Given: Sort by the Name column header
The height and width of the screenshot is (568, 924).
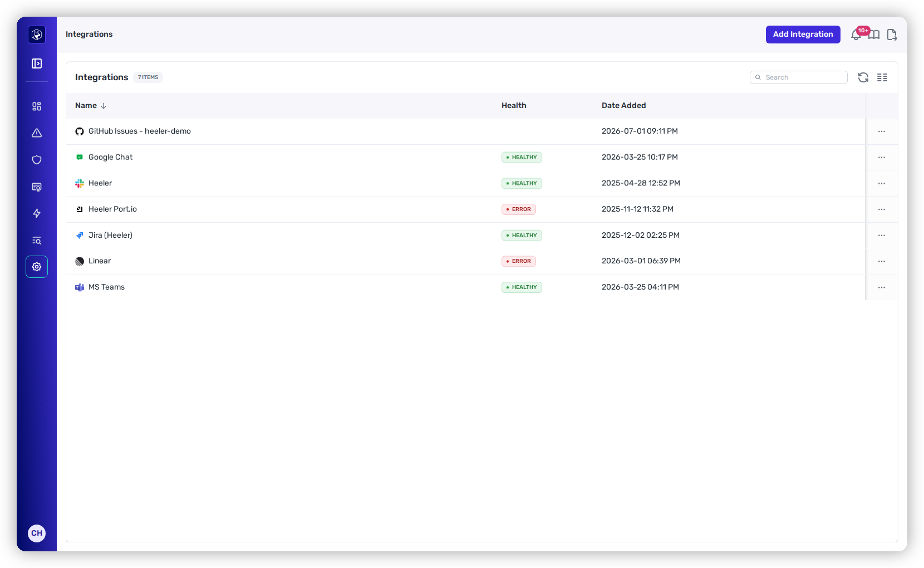Looking at the screenshot, I should [91, 106].
